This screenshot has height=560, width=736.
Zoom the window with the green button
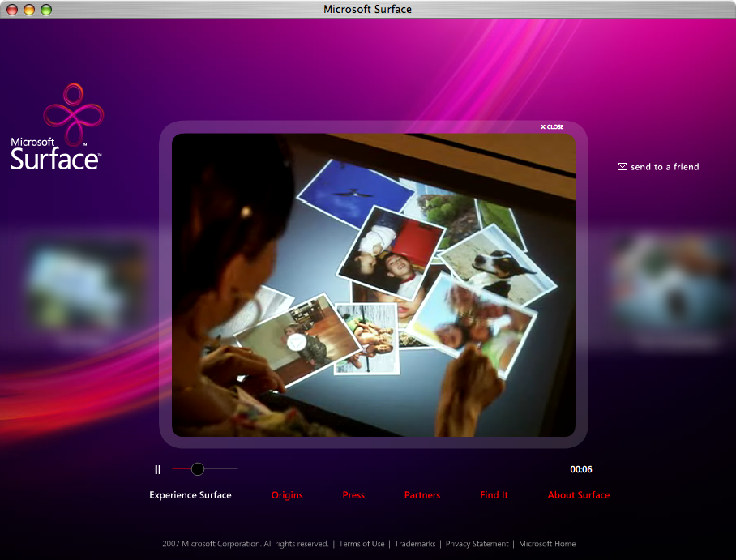(46, 10)
